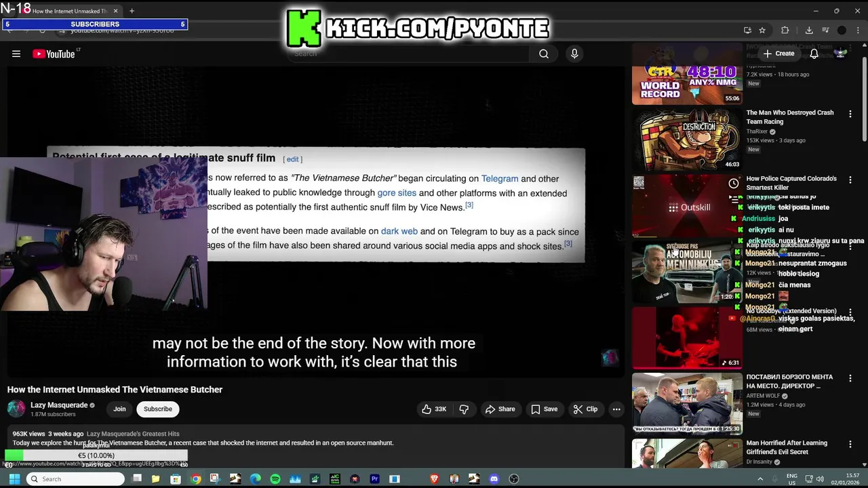Image resolution: width=868 pixels, height=488 pixels.
Task: Open the media control playlist icon in the browser toolbar
Action: (x=825, y=30)
